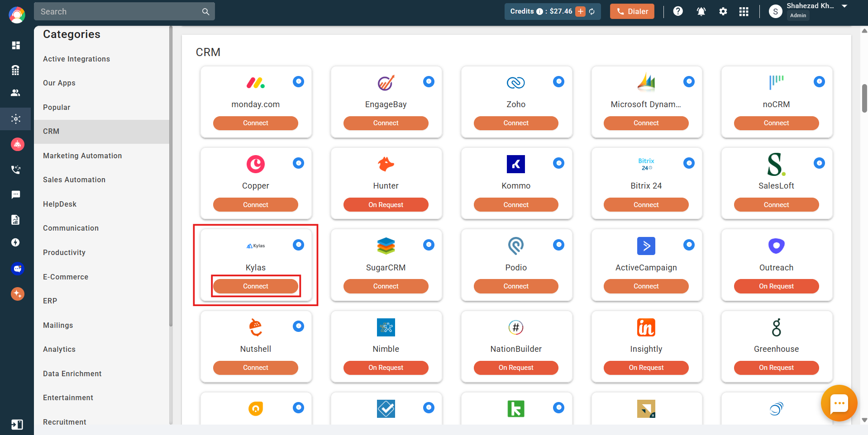This screenshot has width=868, height=435.
Task: Click On Request for Greenhouse
Action: point(777,368)
